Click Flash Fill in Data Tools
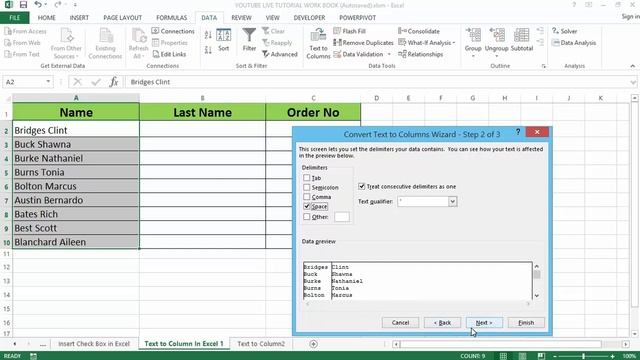 pyautogui.click(x=349, y=31)
